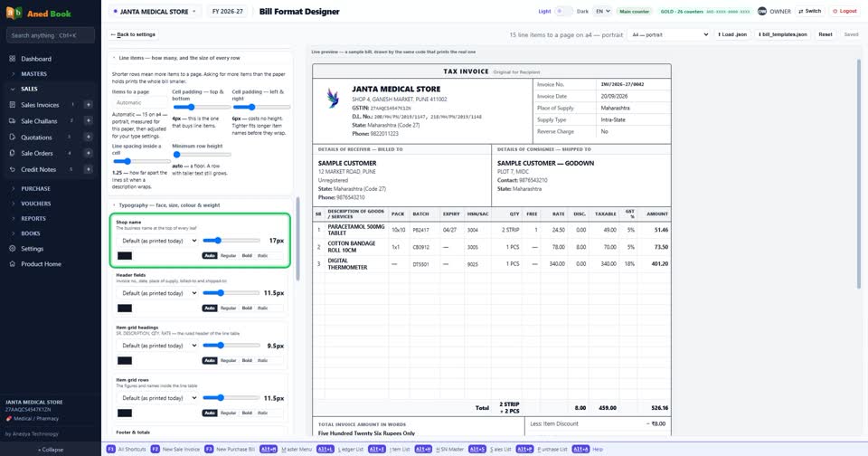Click the Load .json button
This screenshot has height=456, width=868.
(x=732, y=34)
